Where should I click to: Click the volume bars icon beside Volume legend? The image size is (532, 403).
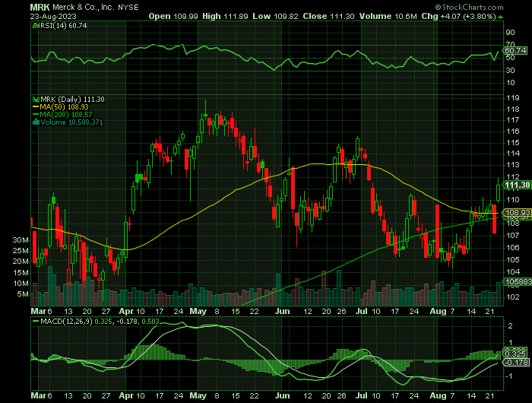(36, 122)
